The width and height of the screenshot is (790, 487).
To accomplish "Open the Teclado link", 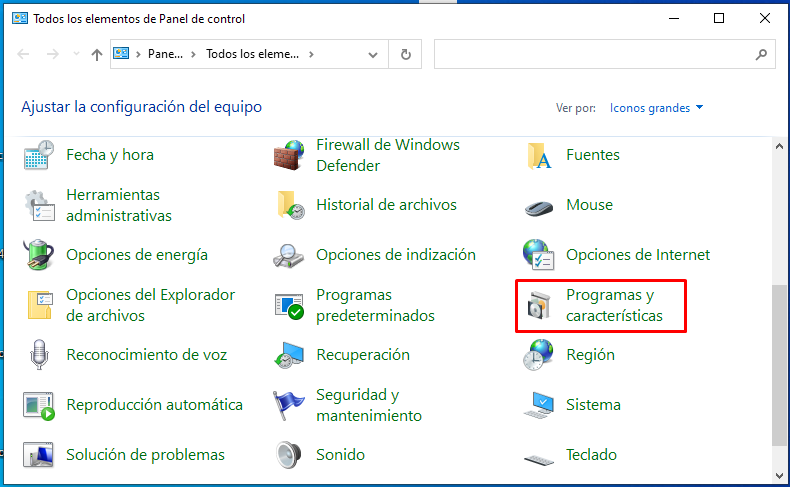I will (x=591, y=455).
